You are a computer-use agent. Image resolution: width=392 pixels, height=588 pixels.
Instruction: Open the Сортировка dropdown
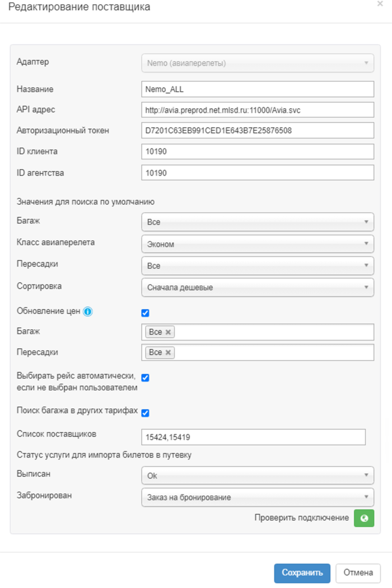(x=258, y=288)
